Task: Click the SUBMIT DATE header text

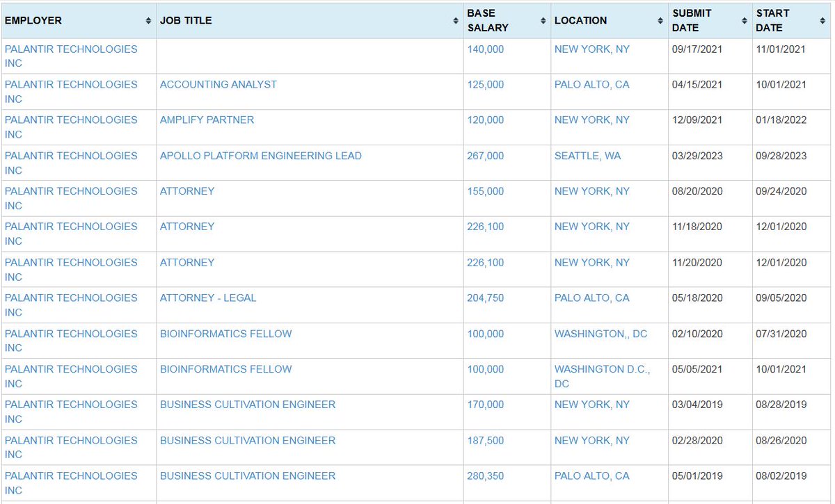Action: (692, 21)
